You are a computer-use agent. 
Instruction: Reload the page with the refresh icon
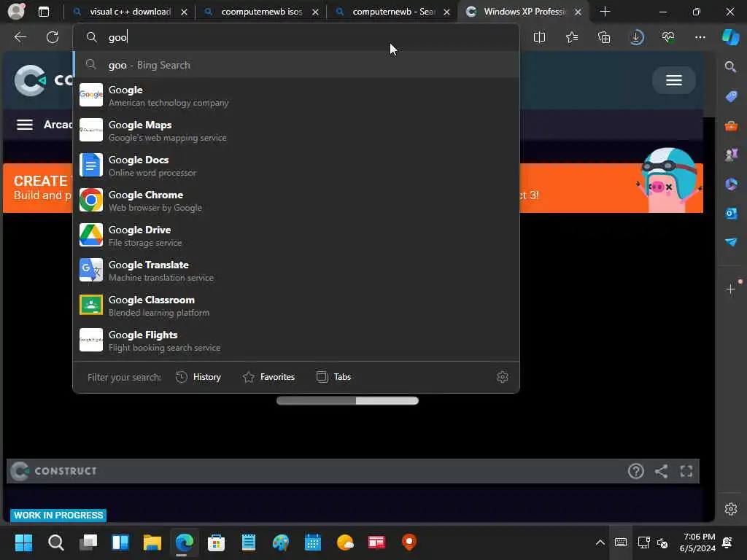(53, 37)
